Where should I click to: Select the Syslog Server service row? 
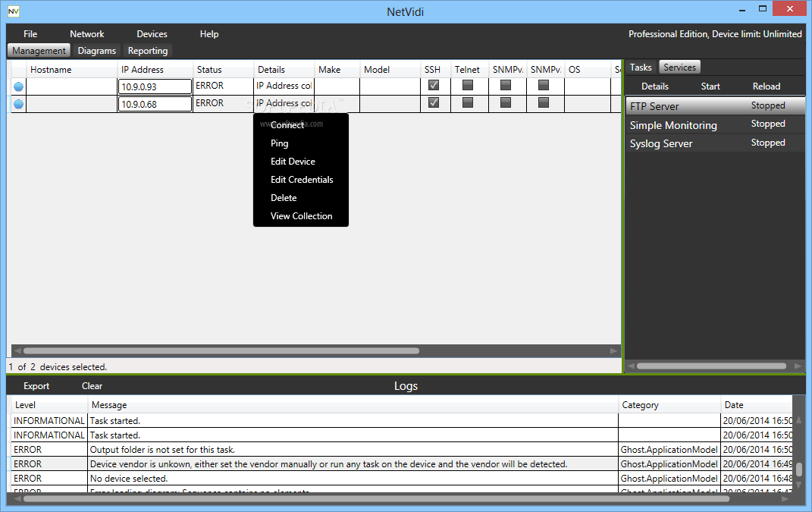(715, 143)
